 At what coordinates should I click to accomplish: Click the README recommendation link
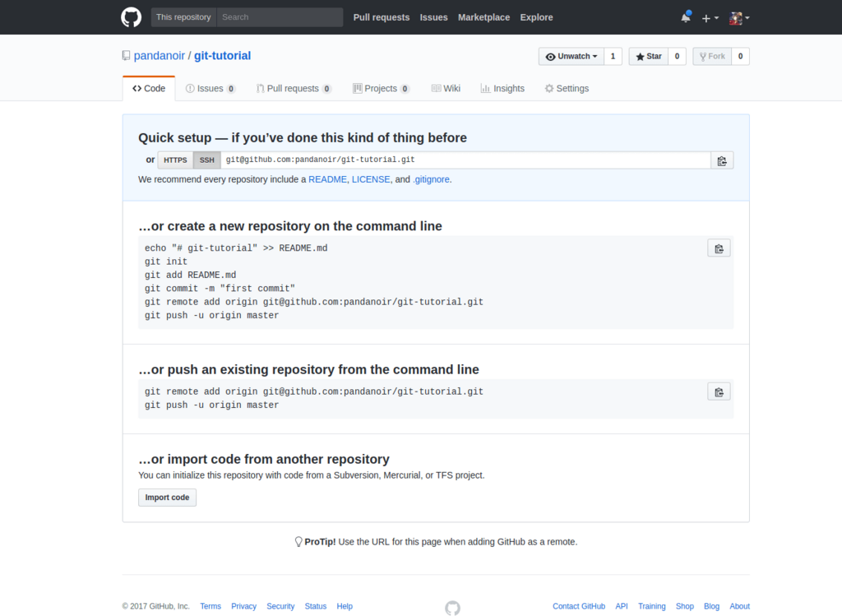[x=327, y=179]
